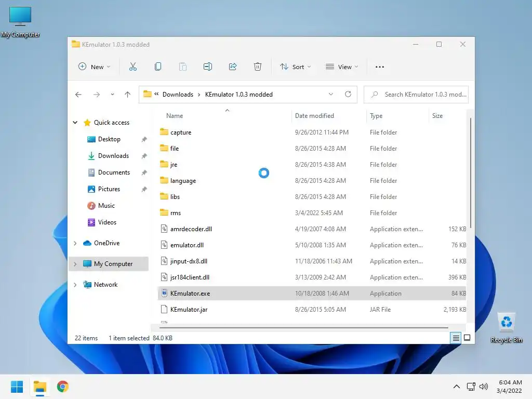Expand OneDrive in navigation pane
This screenshot has width=532, height=399.
pos(75,243)
